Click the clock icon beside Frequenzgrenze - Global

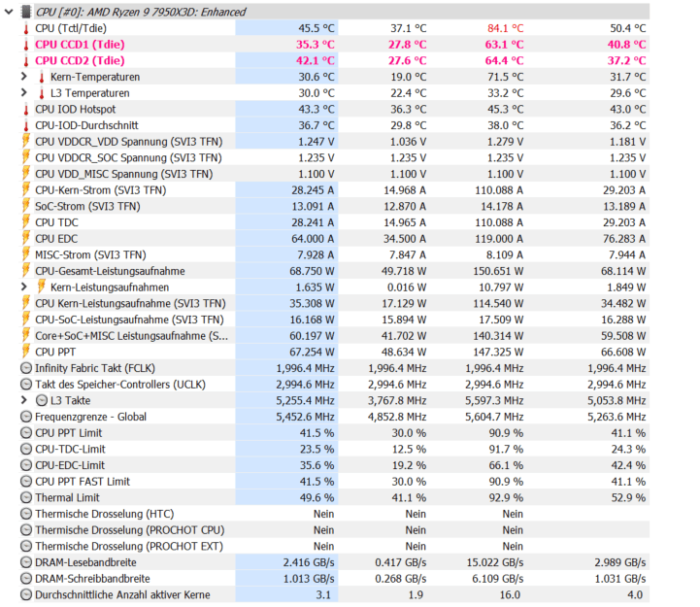(26, 417)
